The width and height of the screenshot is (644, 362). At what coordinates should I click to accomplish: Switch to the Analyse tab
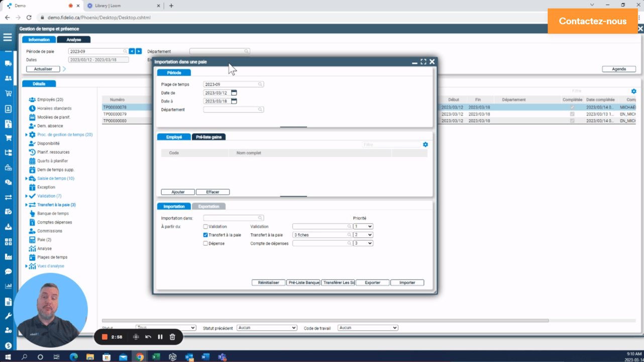pyautogui.click(x=73, y=40)
